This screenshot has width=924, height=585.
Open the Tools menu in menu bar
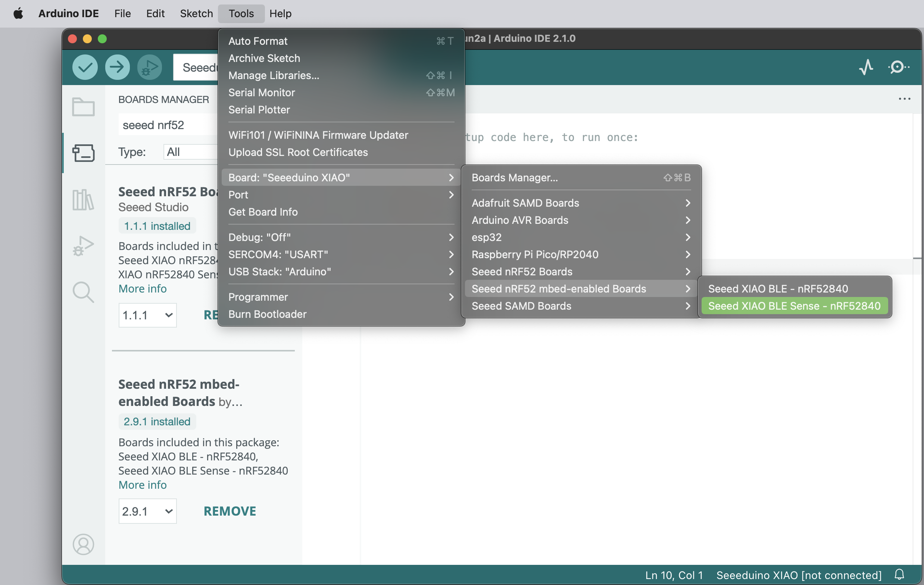(241, 14)
